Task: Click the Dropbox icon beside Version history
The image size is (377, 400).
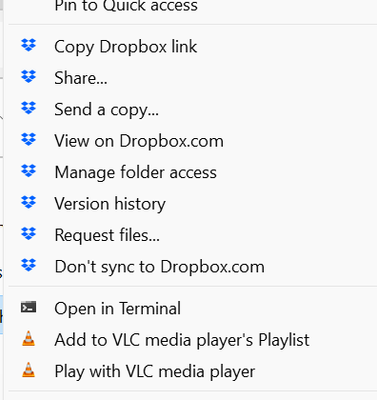Action: pos(29,202)
